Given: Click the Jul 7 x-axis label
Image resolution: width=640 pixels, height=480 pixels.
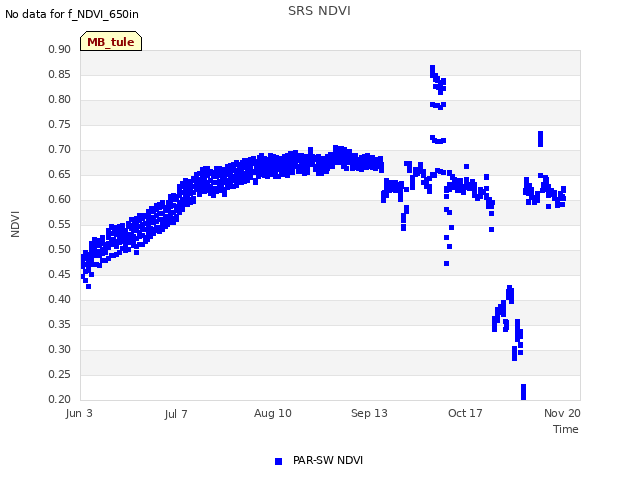Looking at the screenshot, I should pyautogui.click(x=176, y=414).
